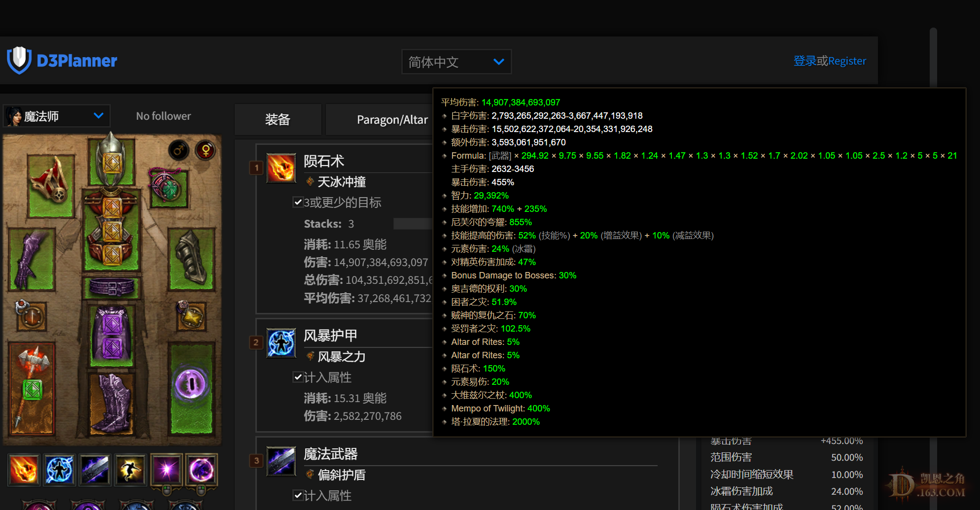
Task: Select the Storm Armor skill in skill bar
Action: point(59,470)
